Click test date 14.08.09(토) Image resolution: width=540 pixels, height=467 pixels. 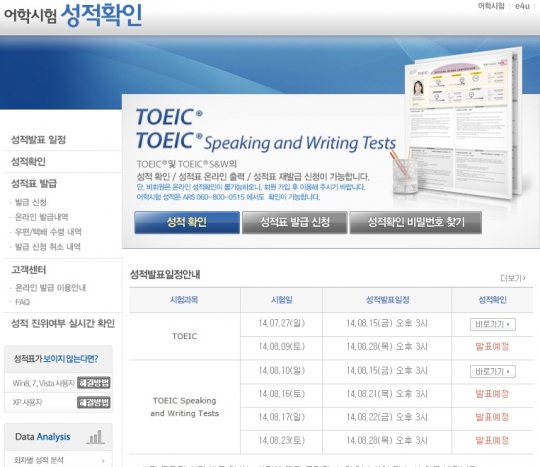coord(282,346)
